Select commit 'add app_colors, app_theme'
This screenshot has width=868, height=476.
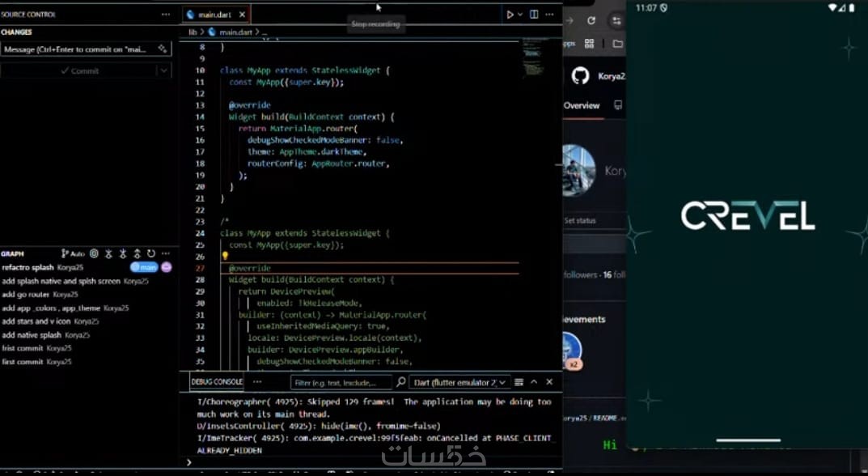[x=51, y=308]
